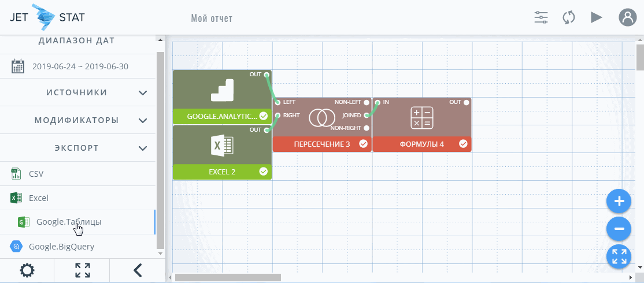Click checkmark on Формулы 4 node
644x283 pixels.
463,144
